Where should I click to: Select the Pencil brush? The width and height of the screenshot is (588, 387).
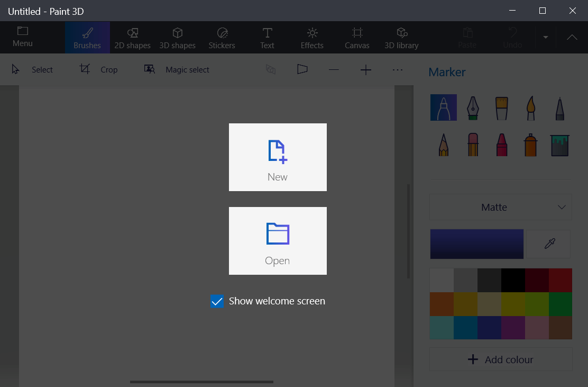pyautogui.click(x=443, y=145)
